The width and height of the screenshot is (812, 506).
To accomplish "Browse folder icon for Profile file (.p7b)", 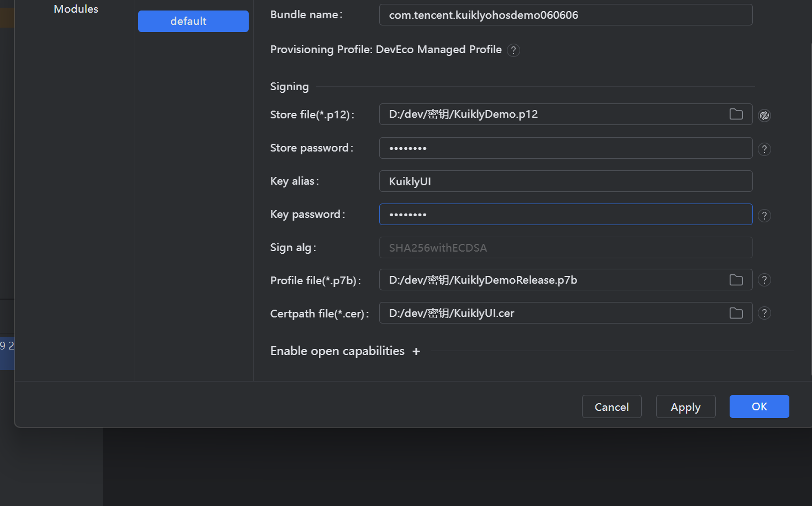I will [736, 280].
